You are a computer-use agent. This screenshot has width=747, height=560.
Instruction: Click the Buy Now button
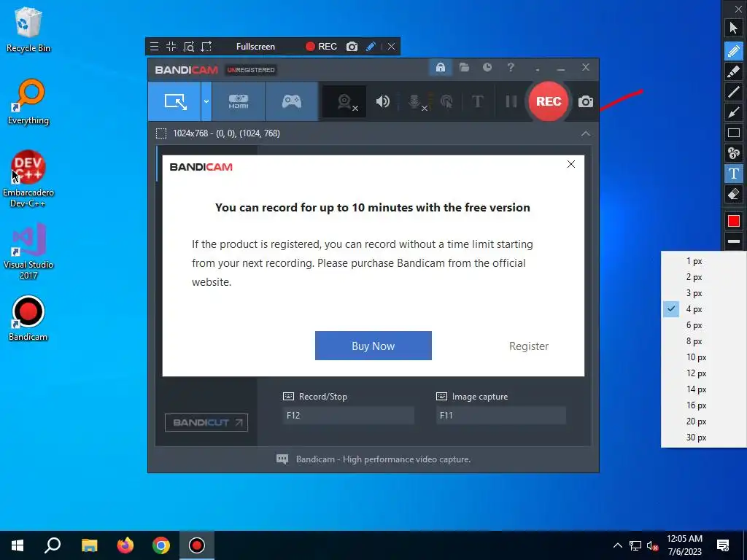pos(373,346)
